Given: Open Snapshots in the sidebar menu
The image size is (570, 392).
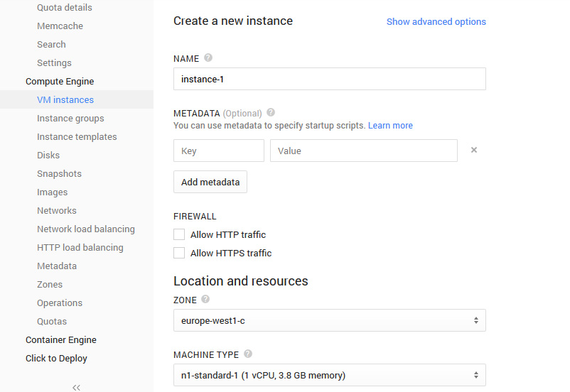Looking at the screenshot, I should coord(59,174).
